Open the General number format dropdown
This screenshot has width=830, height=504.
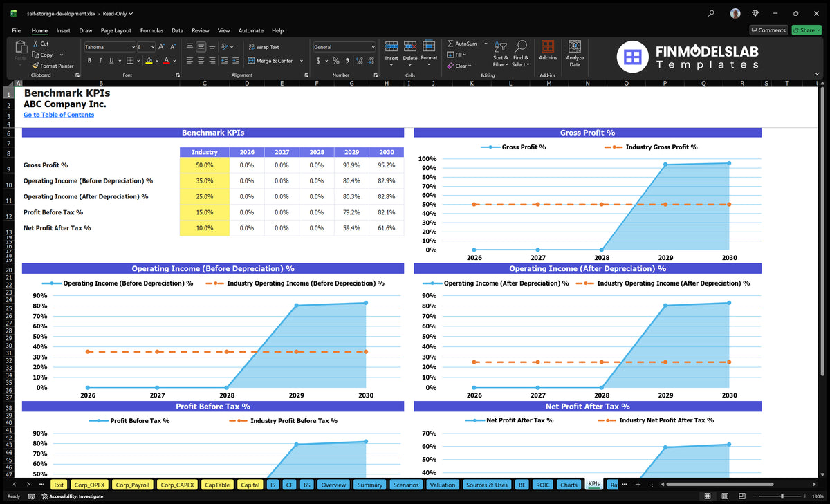373,47
